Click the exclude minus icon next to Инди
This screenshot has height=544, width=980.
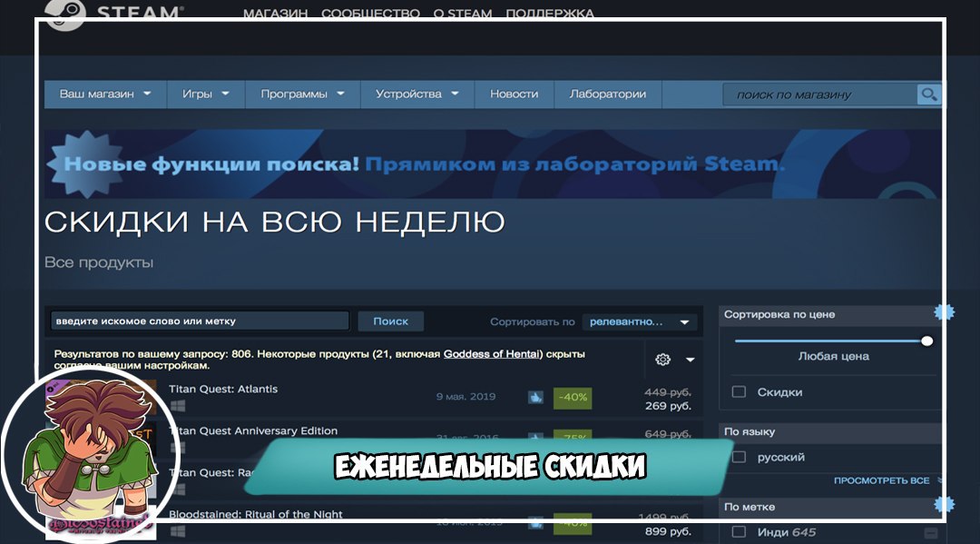click(931, 533)
